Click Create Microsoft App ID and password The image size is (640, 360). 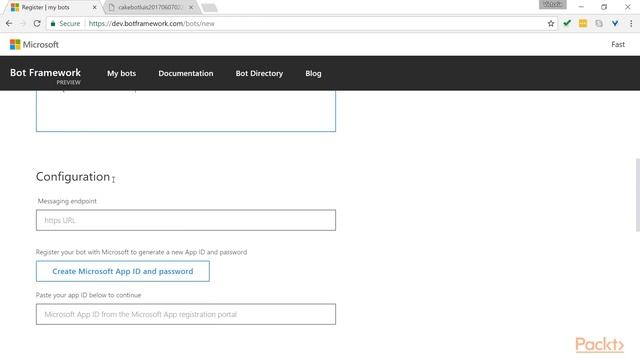click(123, 271)
